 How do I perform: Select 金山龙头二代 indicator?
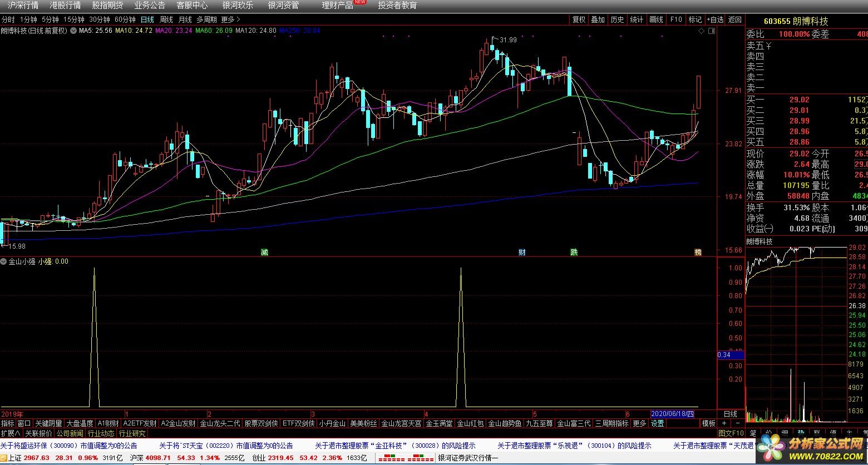click(x=220, y=423)
